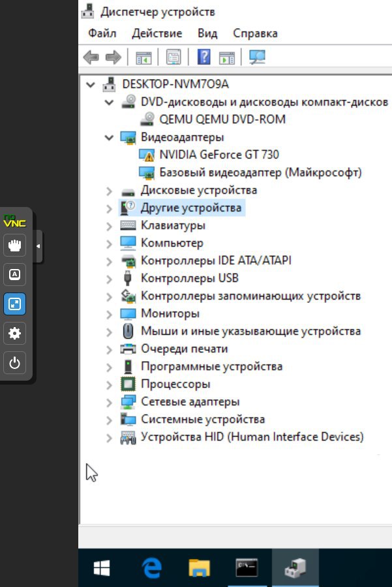This screenshot has height=587, width=392.
Task: Toggle the noVNC fullscreen button
Action: (14, 304)
